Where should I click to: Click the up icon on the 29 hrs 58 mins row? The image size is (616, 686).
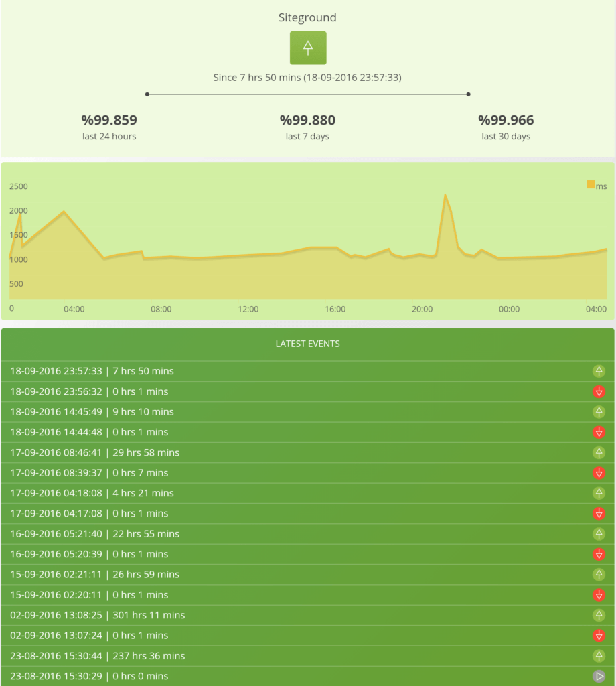[x=599, y=452]
